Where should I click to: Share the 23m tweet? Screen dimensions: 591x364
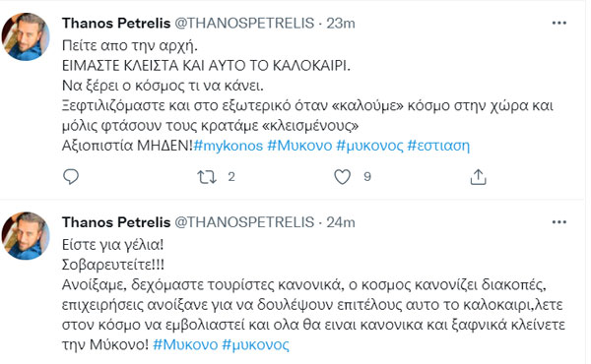tap(479, 177)
